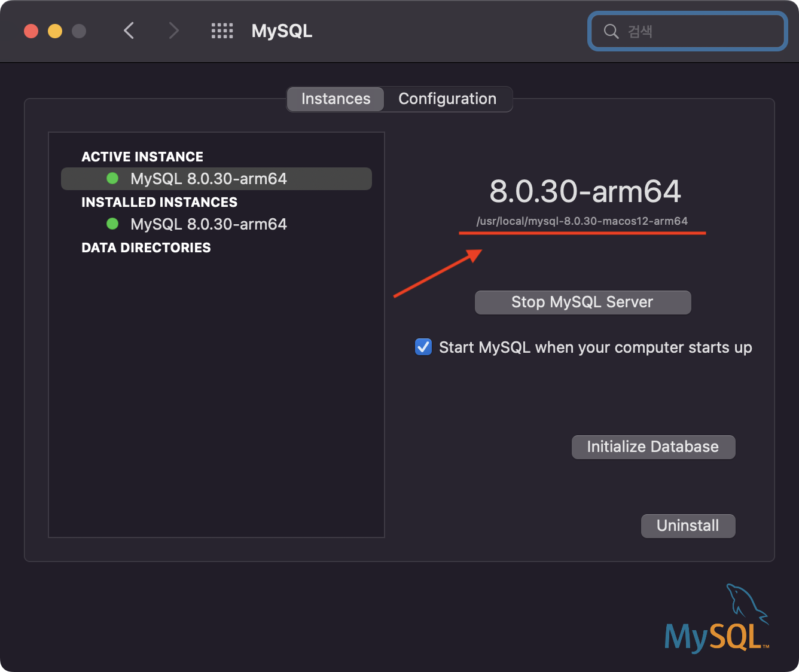Click the MySQL dolphin logo
This screenshot has width=799, height=672.
(717, 618)
